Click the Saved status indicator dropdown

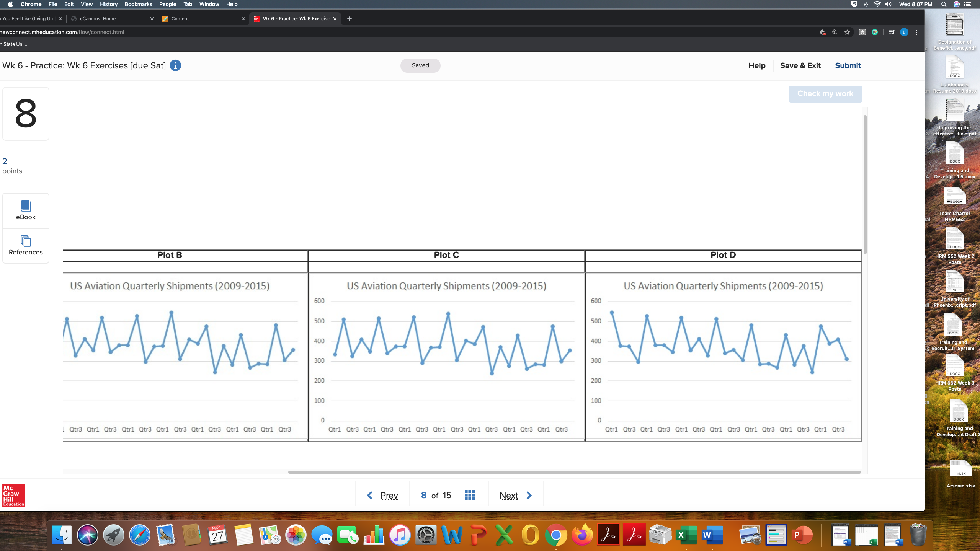[x=421, y=65]
